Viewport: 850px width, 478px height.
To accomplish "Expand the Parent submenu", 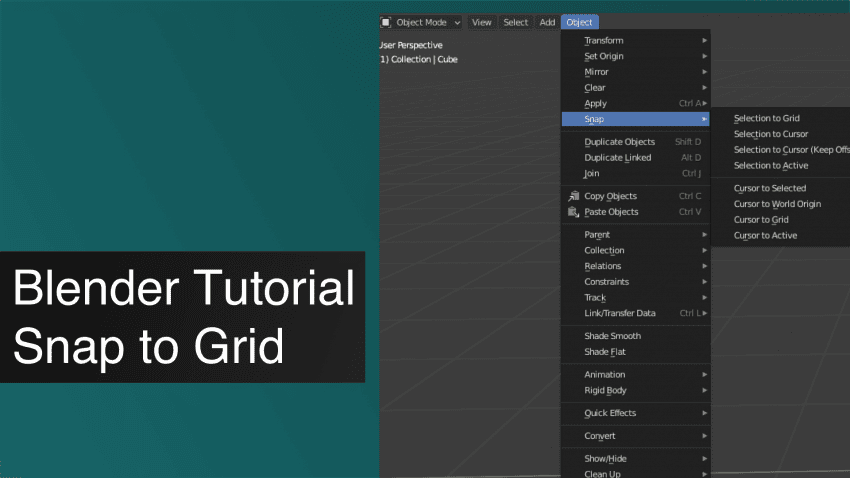I will click(635, 235).
